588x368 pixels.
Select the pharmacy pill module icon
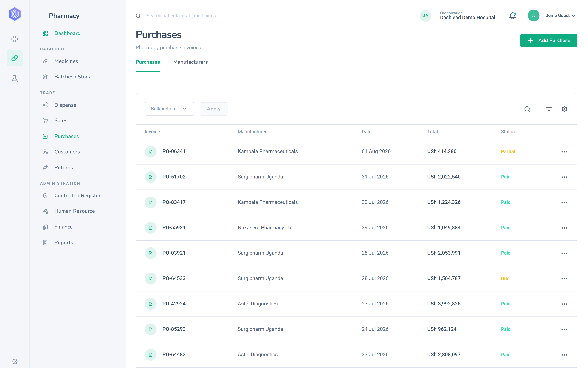click(x=15, y=58)
